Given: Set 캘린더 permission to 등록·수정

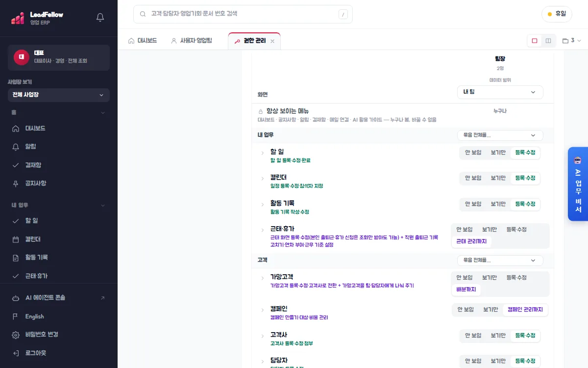Looking at the screenshot, I should 525,178.
